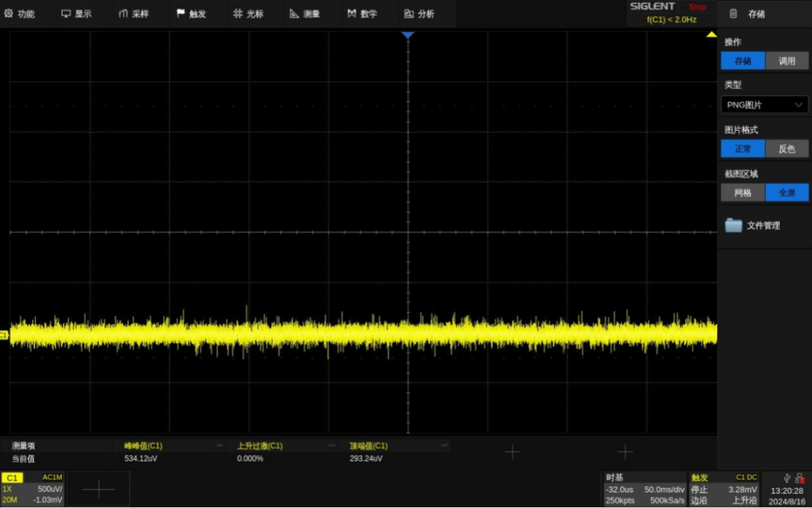The height and width of the screenshot is (508, 812).
Task: Click the blue folder icon
Action: [733, 225]
